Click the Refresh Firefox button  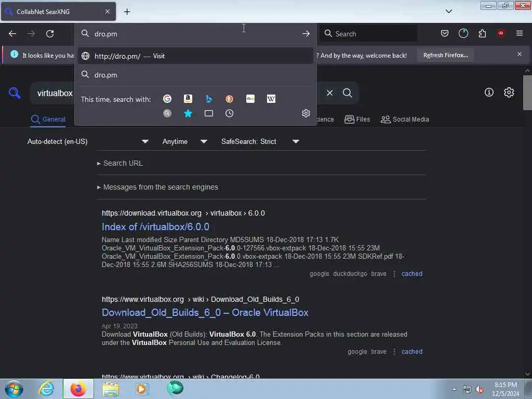click(x=445, y=55)
